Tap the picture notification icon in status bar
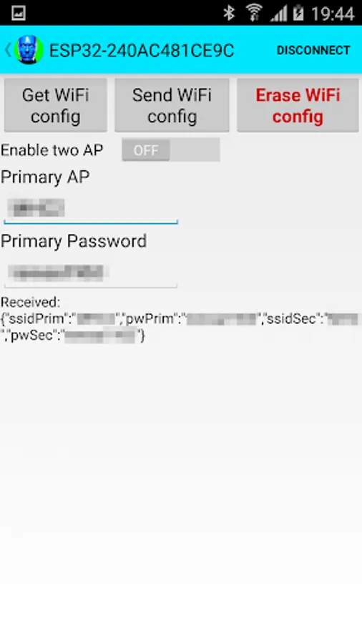 [19, 13]
